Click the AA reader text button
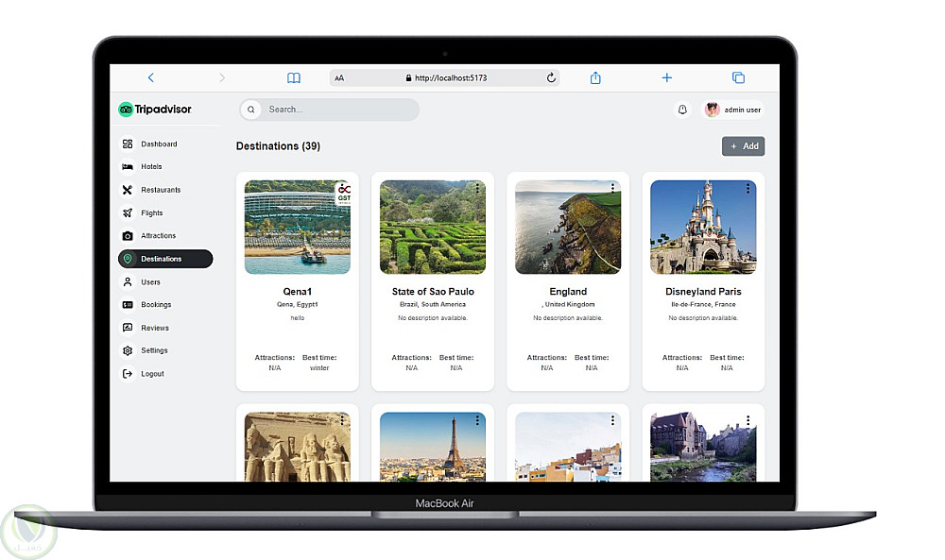Screen dimensions: 945x560 point(339,77)
